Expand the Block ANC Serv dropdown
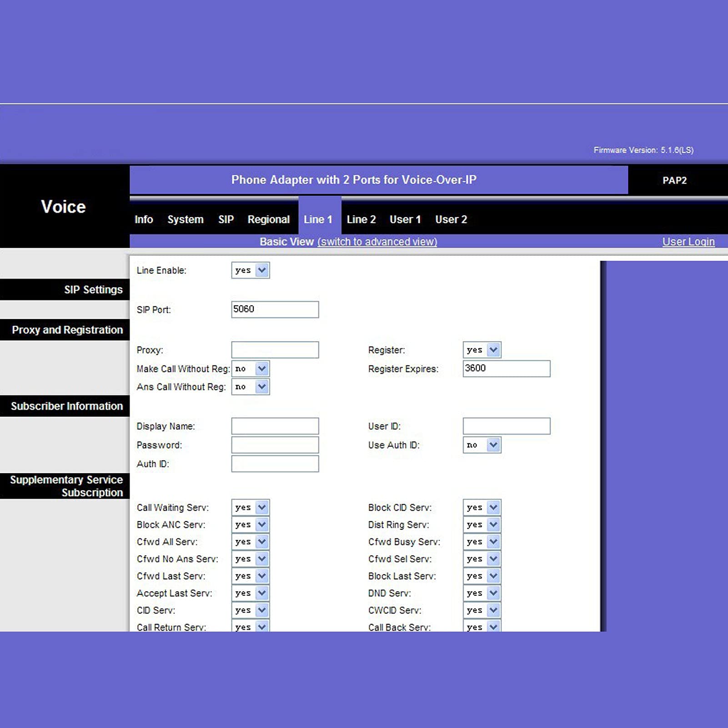Screen dimensions: 728x728 (251, 524)
